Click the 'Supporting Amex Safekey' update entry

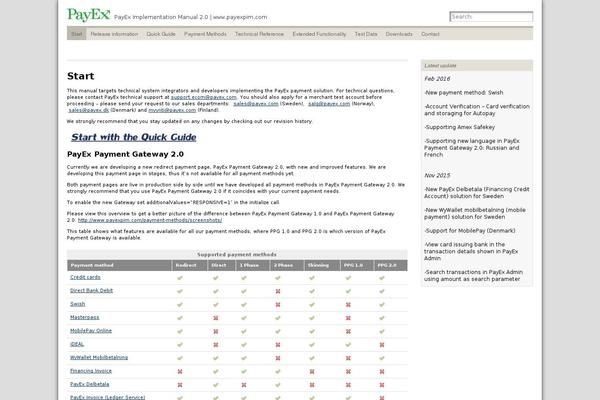coord(460,127)
